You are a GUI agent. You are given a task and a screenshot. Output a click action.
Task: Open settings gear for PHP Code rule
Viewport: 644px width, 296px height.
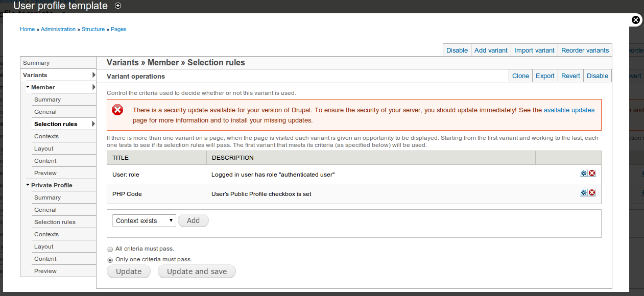(584, 193)
